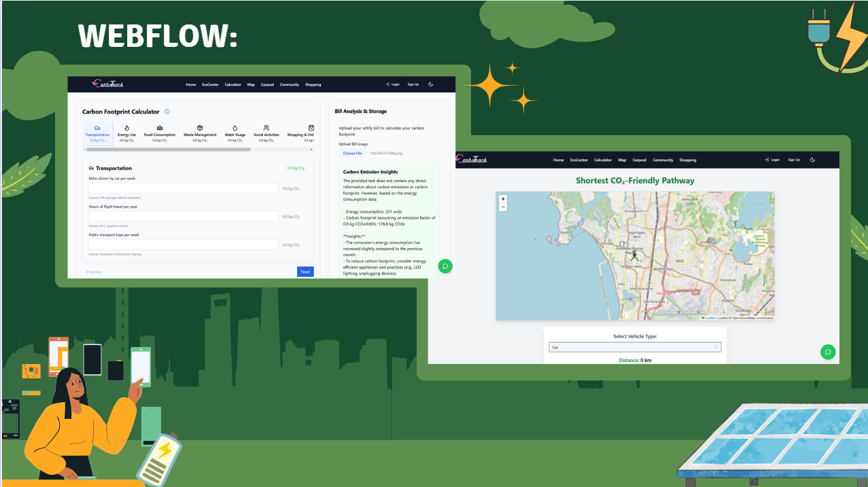The image size is (868, 487).
Task: Click the miles driven per week field
Action: 184,188
